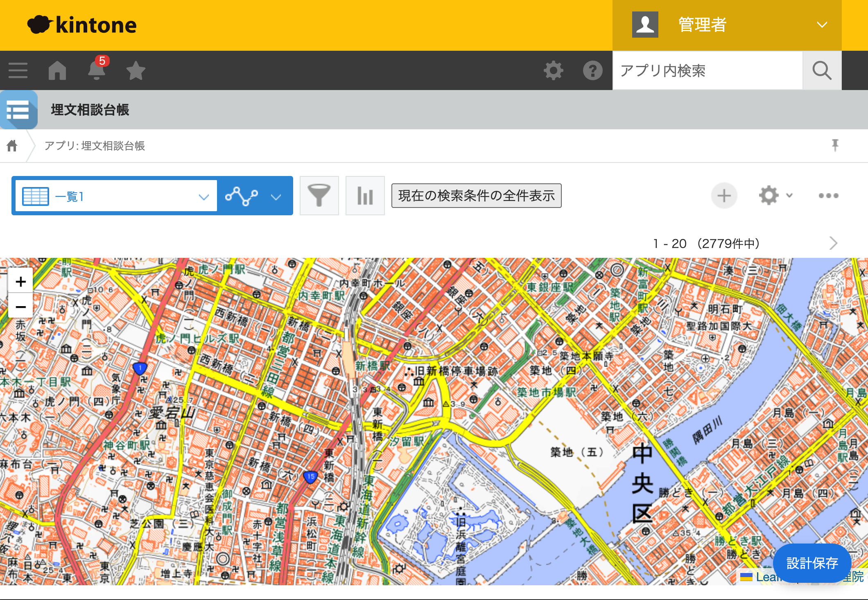Open the hamburger navigation menu

pyautogui.click(x=18, y=70)
